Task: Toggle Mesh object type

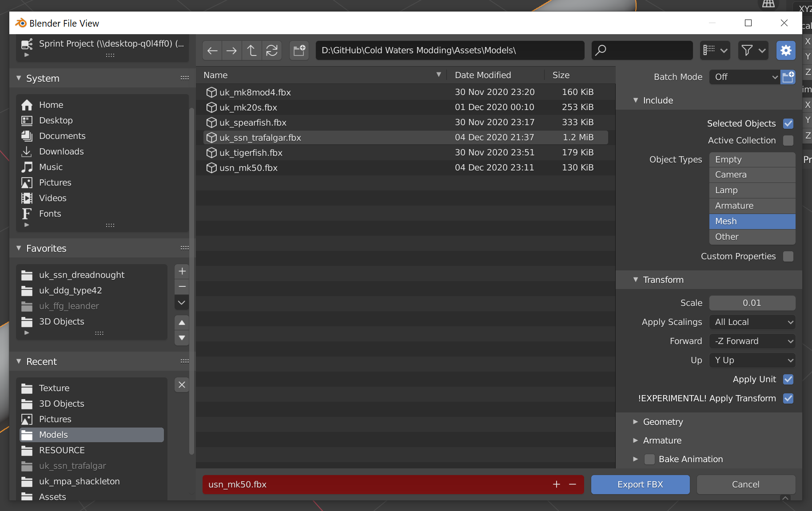Action: 752,221
